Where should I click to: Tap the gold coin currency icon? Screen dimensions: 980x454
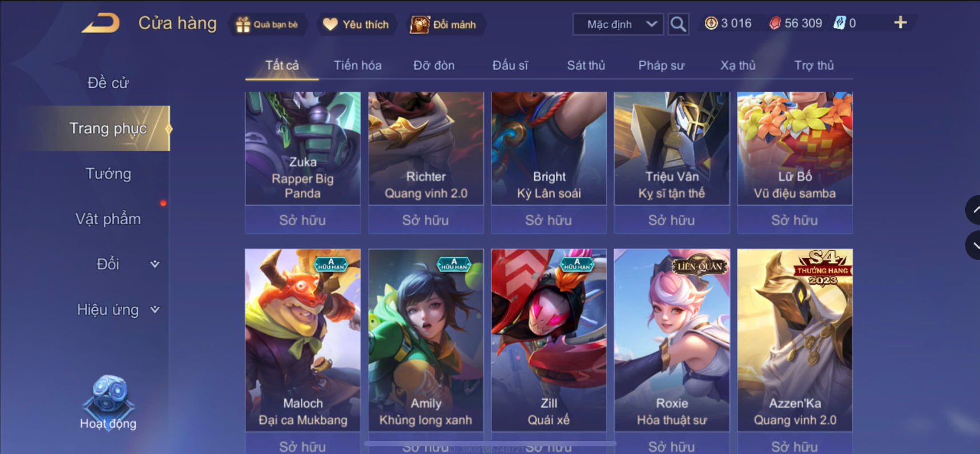[711, 23]
